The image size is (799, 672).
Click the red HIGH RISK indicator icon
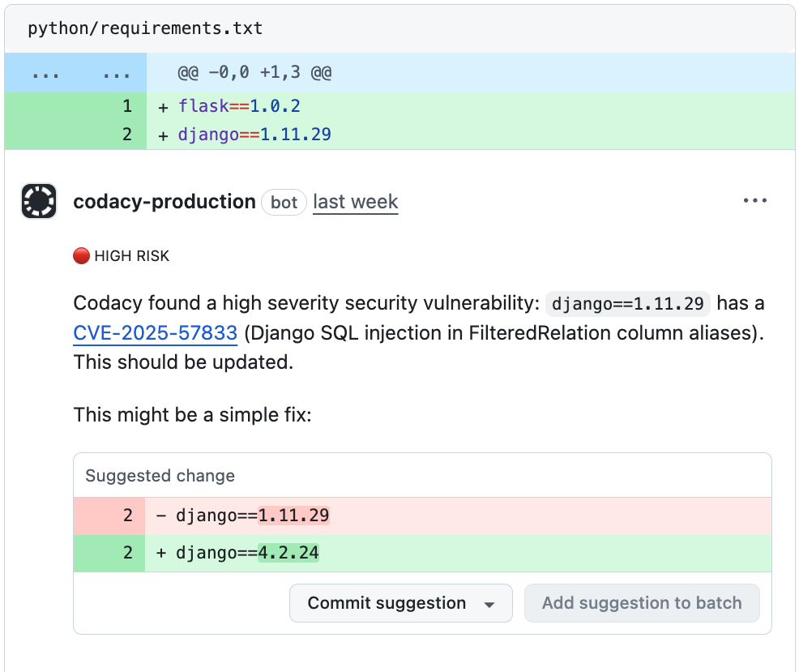tap(81, 255)
